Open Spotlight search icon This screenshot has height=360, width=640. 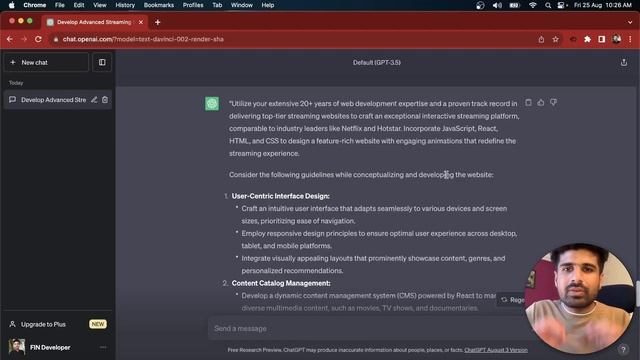click(548, 5)
